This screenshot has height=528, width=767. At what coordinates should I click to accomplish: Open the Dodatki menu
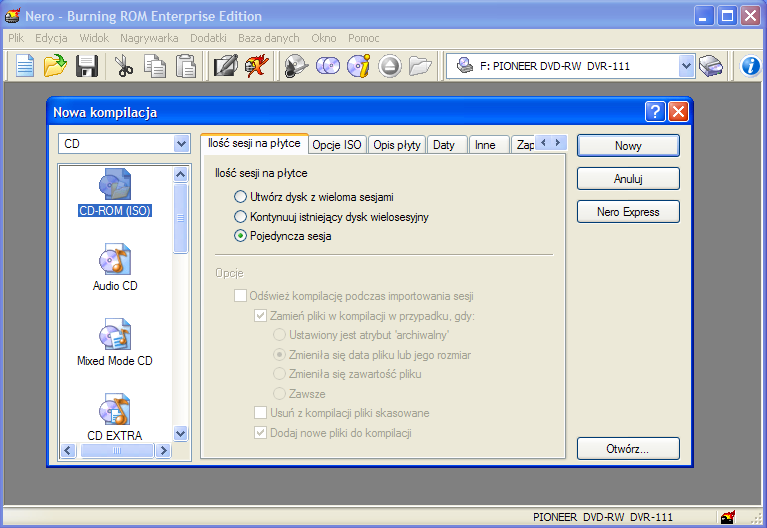coord(208,38)
